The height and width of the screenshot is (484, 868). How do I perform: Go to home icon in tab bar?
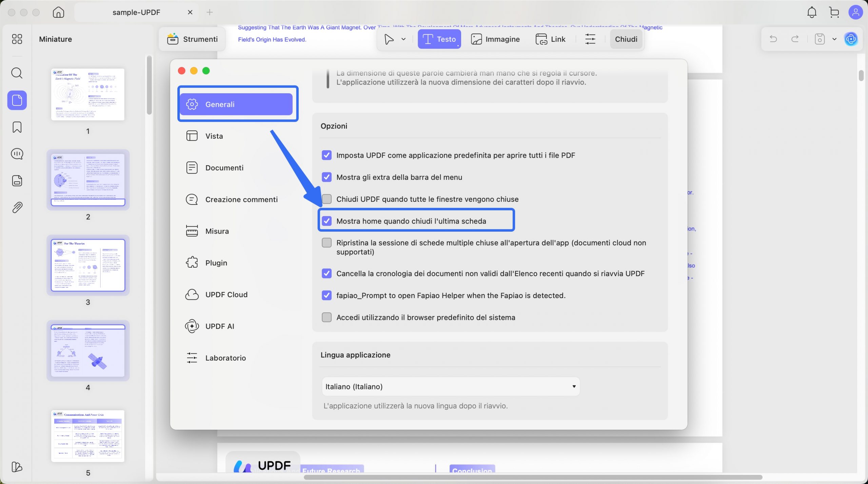pyautogui.click(x=58, y=13)
